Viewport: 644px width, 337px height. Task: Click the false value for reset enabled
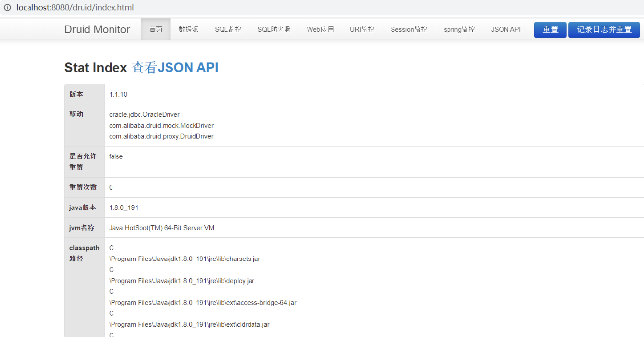tap(116, 156)
